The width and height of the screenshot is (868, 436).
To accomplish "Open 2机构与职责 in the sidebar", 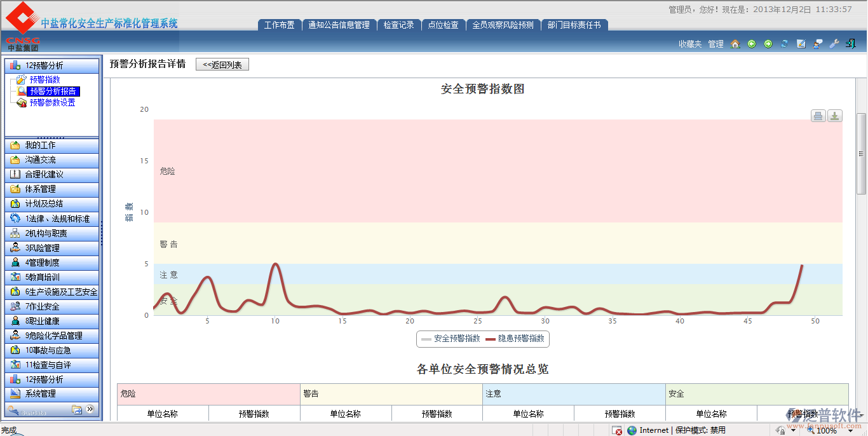I will 52,233.
